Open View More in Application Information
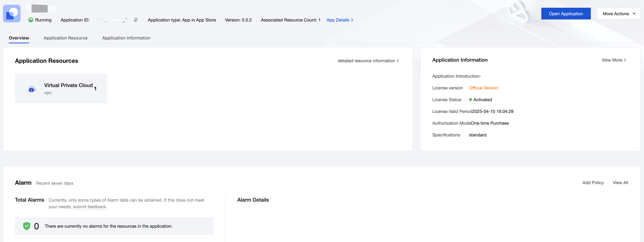The image size is (644, 242). coord(612,60)
